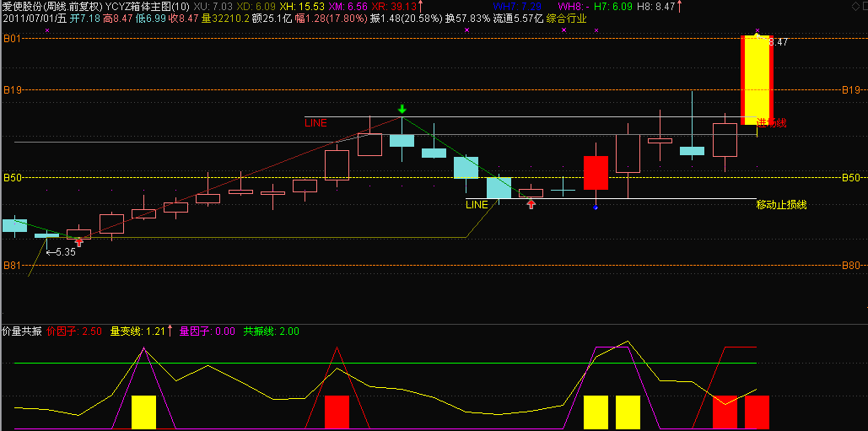The height and width of the screenshot is (431, 868).
Task: Click the WH7: 7.29 value
Action: click(x=518, y=7)
